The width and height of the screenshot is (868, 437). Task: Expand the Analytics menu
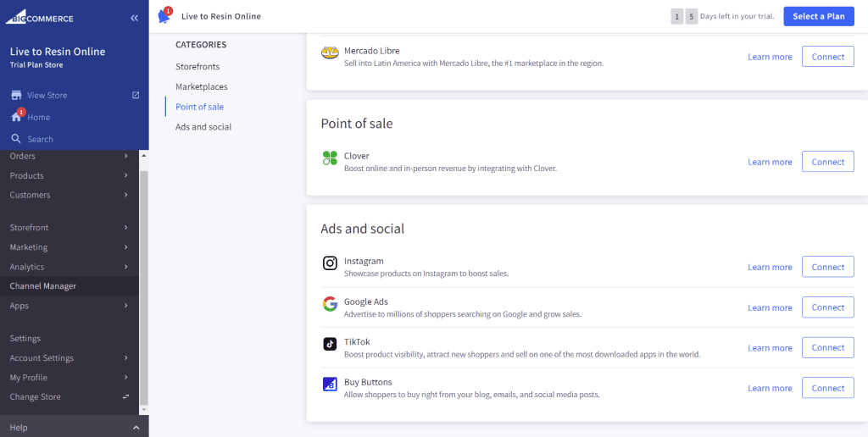[126, 267]
